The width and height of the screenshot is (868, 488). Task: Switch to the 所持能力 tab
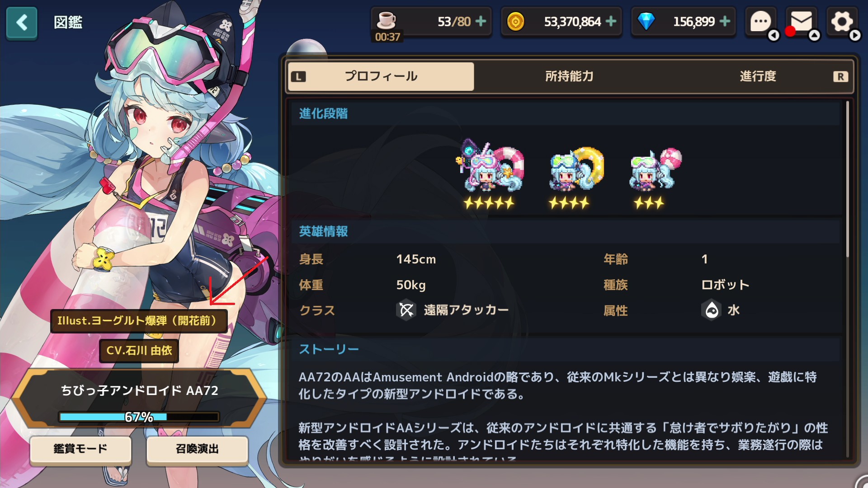[x=569, y=76]
